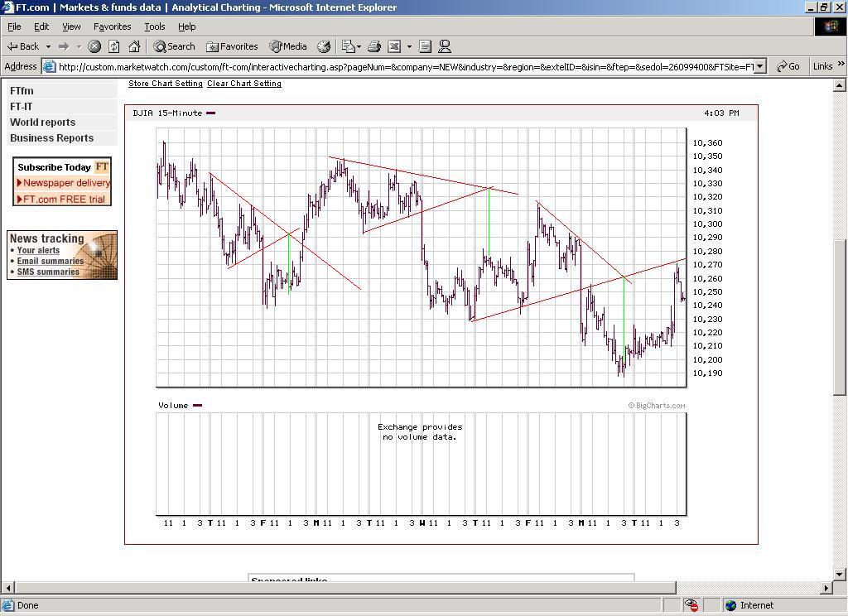
Task: Click the DJIA 15-Minute chart label
Action: point(167,113)
